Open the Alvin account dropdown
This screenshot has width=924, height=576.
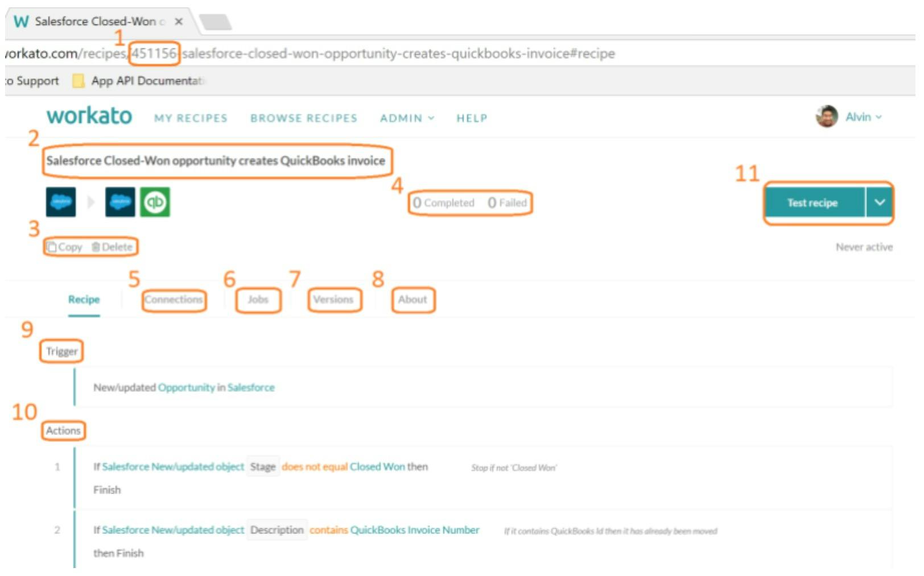864,117
